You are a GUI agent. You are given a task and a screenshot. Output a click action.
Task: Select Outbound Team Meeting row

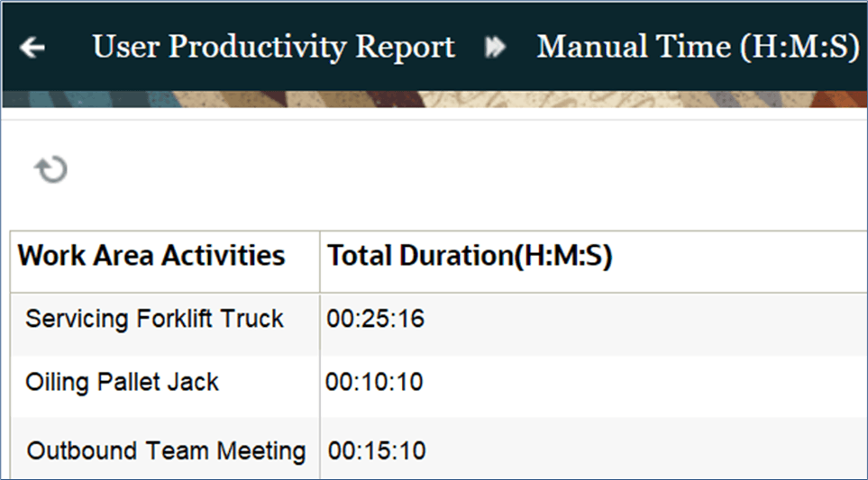coord(166,449)
